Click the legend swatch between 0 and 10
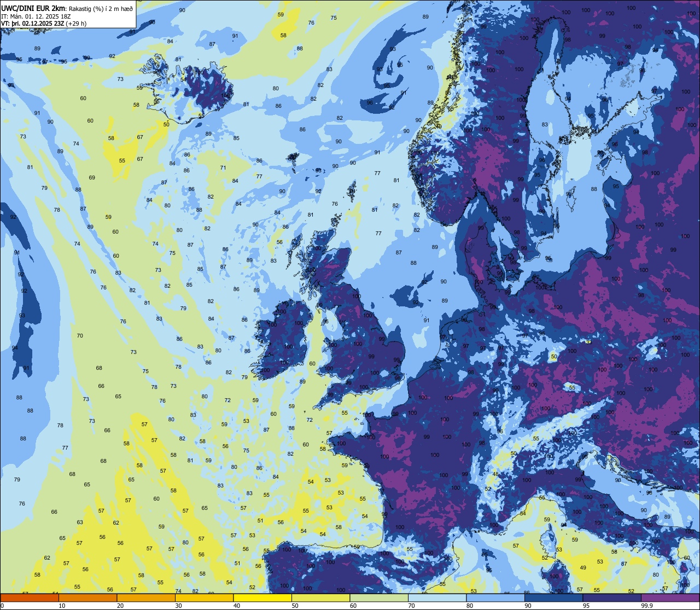 click(x=30, y=597)
